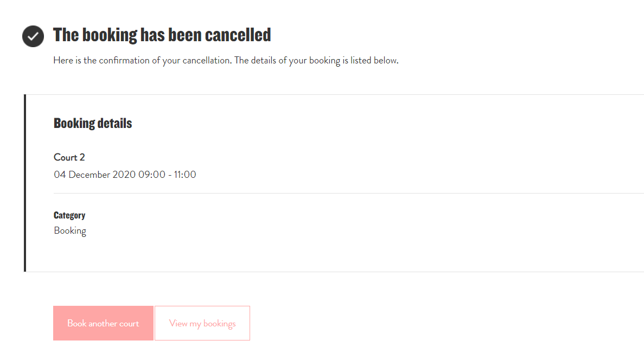Click the "09:00 - 11:00" time range
The image size is (644, 347).
coord(167,175)
